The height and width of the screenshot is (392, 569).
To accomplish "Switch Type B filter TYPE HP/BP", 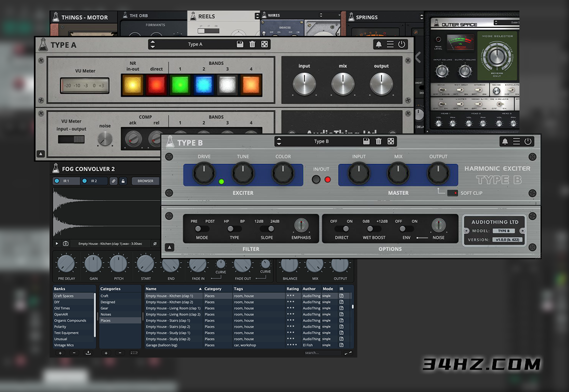I will [234, 229].
